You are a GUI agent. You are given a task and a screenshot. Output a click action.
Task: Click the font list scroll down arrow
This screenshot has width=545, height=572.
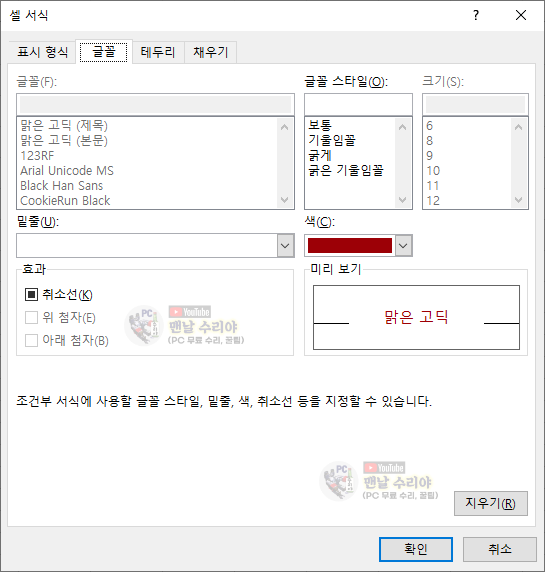point(285,200)
